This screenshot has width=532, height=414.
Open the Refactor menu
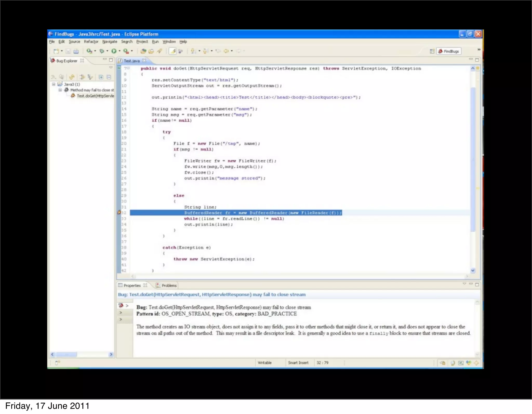point(91,42)
